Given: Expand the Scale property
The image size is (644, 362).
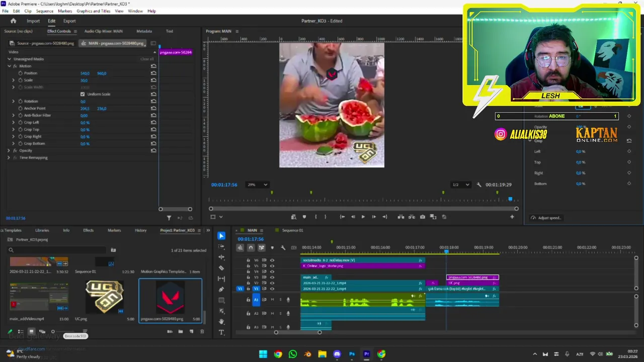Looking at the screenshot, I should (14, 80).
